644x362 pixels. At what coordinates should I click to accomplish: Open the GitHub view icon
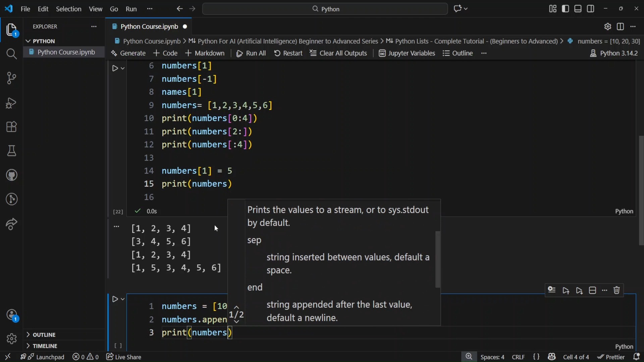coord(12,175)
